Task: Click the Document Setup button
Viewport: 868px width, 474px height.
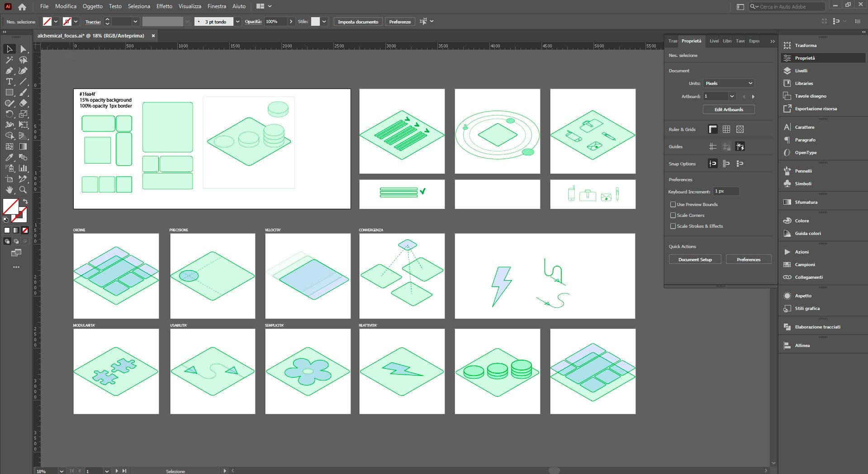Action: tap(695, 259)
